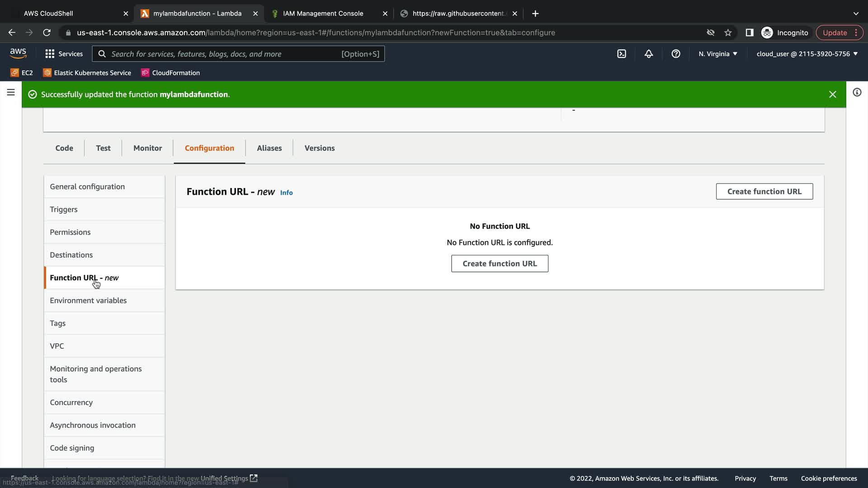Open the Info link beside Function URL
The image size is (868, 488).
(286, 192)
